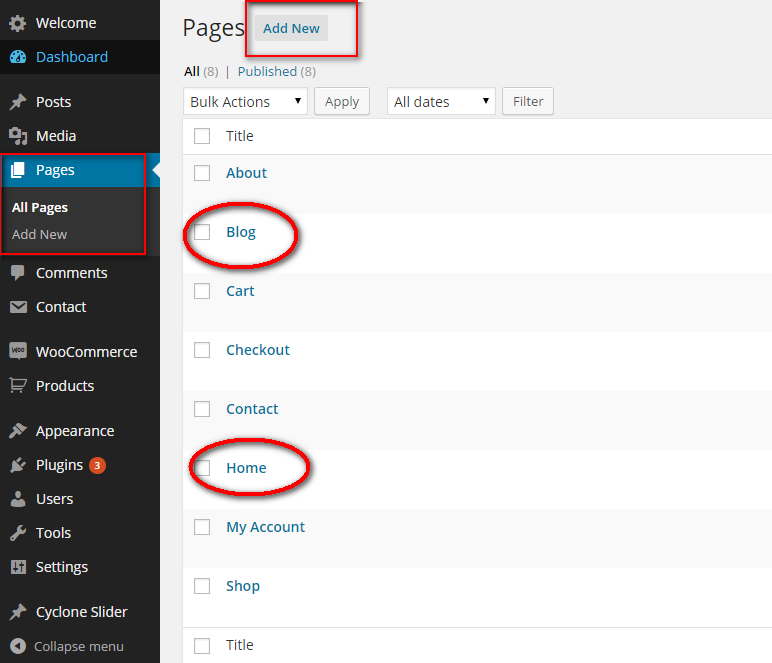The width and height of the screenshot is (772, 663).
Task: Open the WooCommerce menu item
Action: (x=80, y=351)
